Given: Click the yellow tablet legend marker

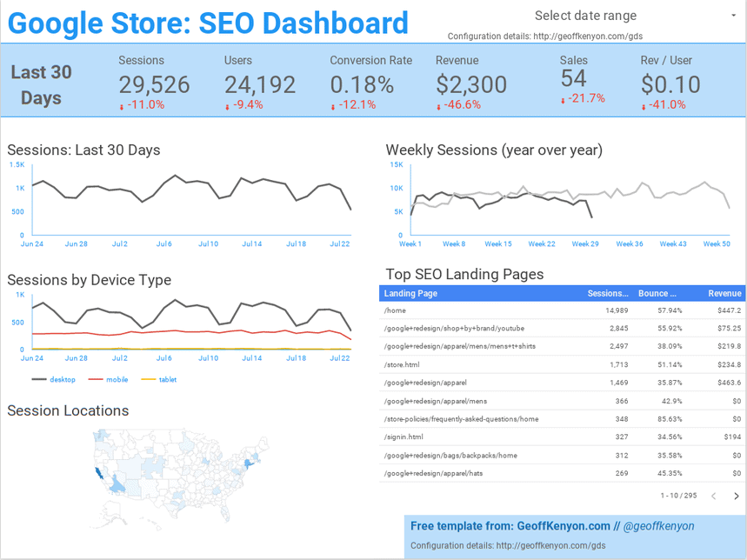Looking at the screenshot, I should click(x=148, y=379).
